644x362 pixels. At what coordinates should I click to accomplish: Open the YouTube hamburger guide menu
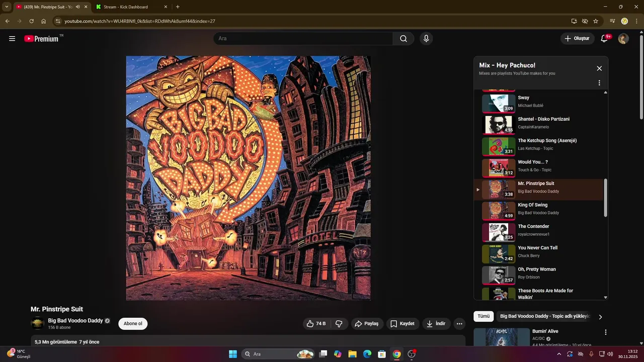tap(12, 39)
